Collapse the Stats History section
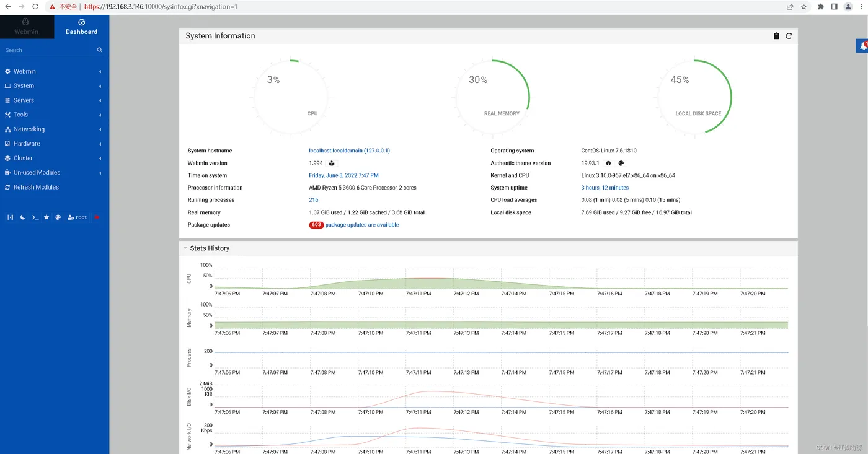 tap(185, 248)
